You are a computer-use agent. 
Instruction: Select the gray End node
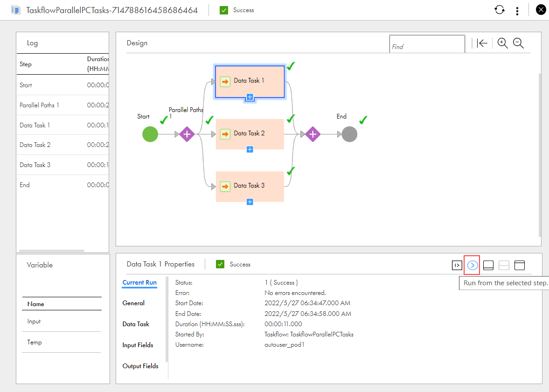tap(349, 134)
